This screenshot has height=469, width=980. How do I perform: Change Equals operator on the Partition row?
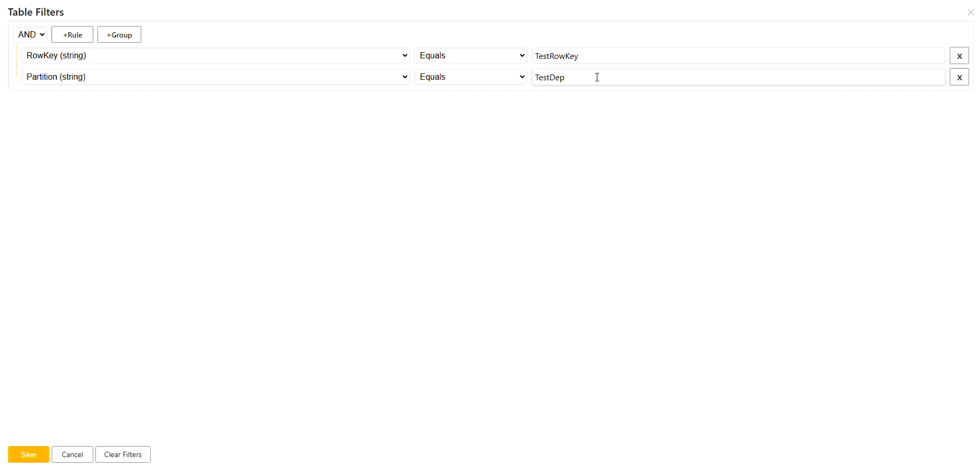(471, 77)
